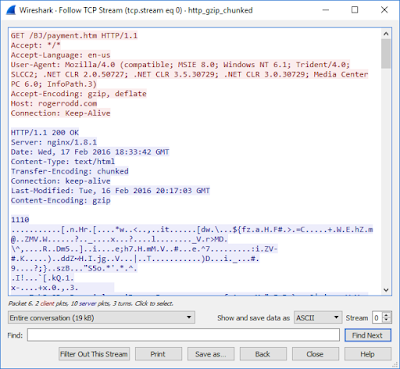Screen dimensions: 400x369
Task: Click the Print button
Action: click(x=158, y=354)
